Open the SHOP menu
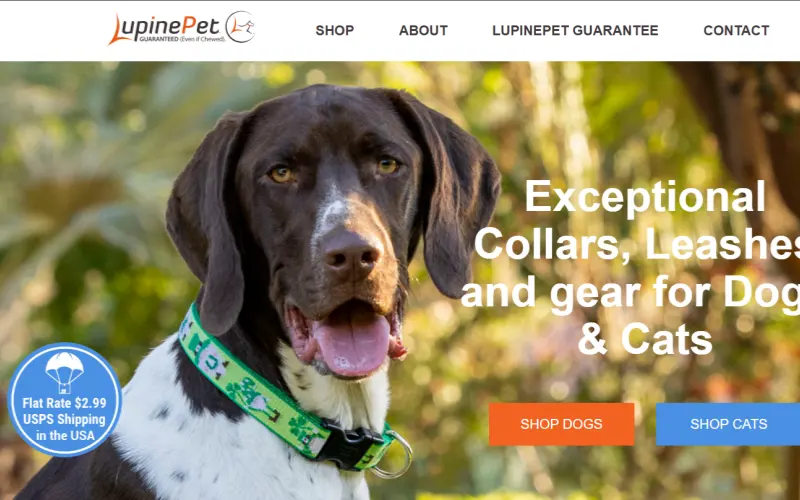 click(x=335, y=31)
